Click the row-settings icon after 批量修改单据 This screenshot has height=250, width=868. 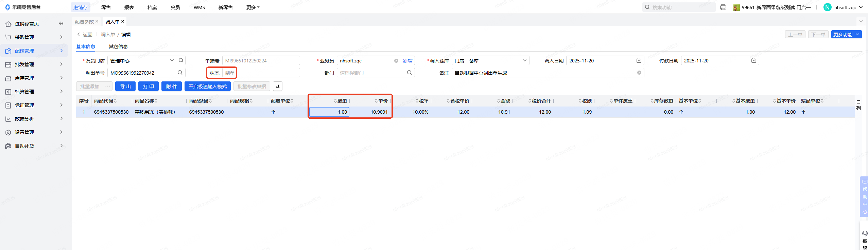(x=278, y=86)
